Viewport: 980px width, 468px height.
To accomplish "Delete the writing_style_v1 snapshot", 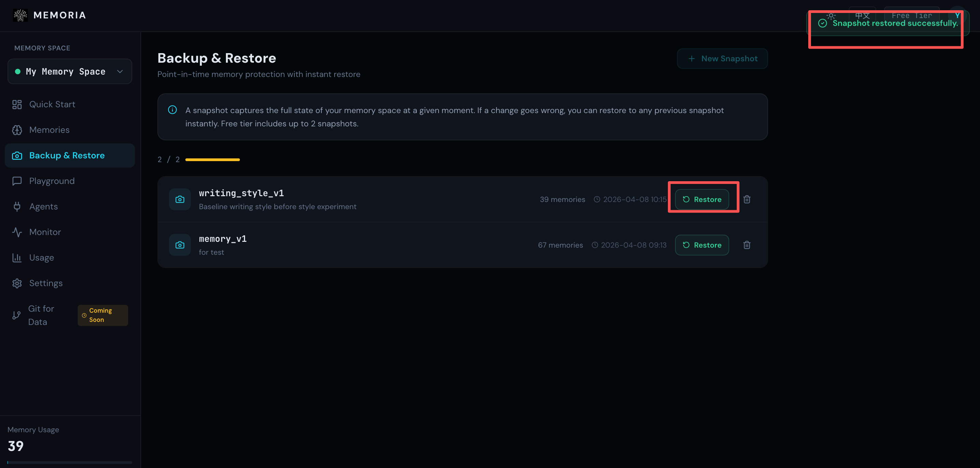I will 747,199.
